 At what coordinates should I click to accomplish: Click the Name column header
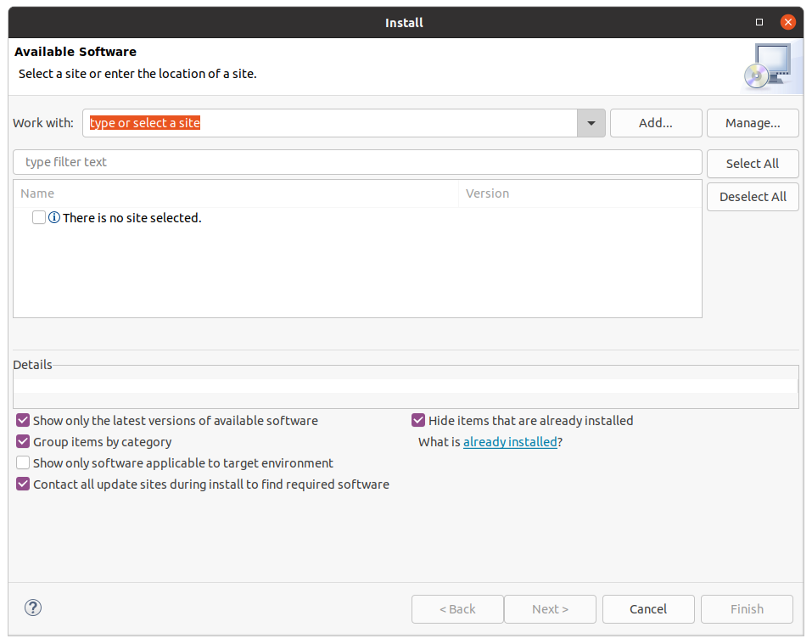coord(37,193)
